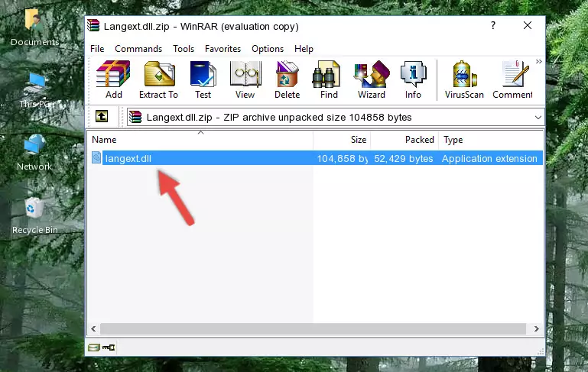Launch the Wizard tool
588x372 pixels.
coord(372,79)
